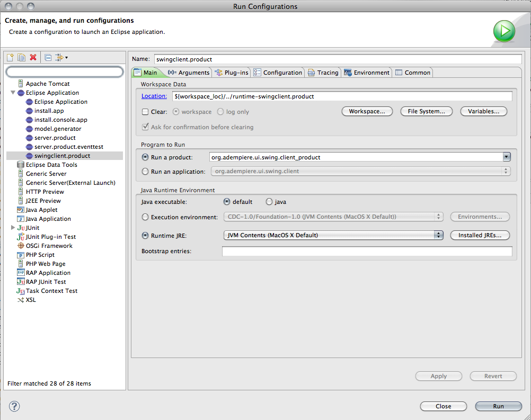531x420 pixels.
Task: Click the Generic Server icon
Action: tap(21, 174)
